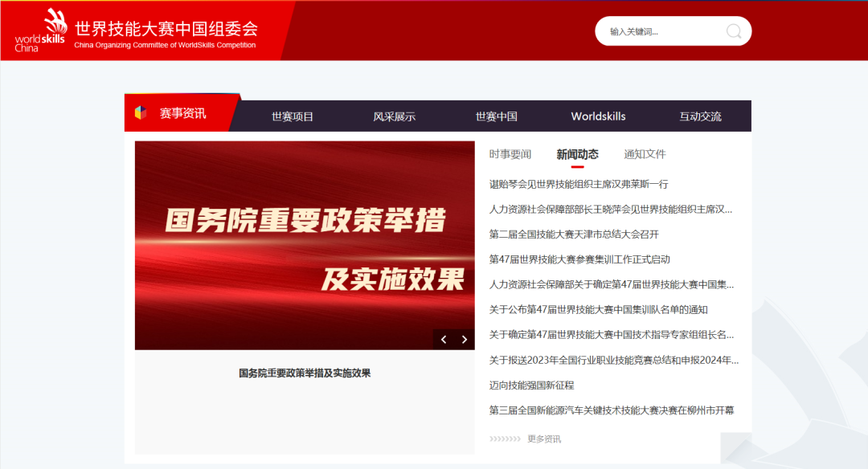Open the 世赛项目 menu
Viewport: 868px width, 469px height.
293,116
